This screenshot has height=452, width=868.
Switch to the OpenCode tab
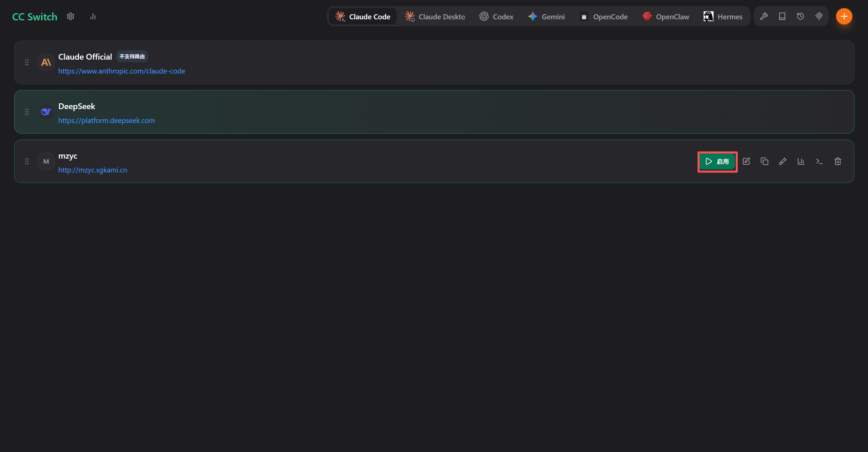[604, 16]
